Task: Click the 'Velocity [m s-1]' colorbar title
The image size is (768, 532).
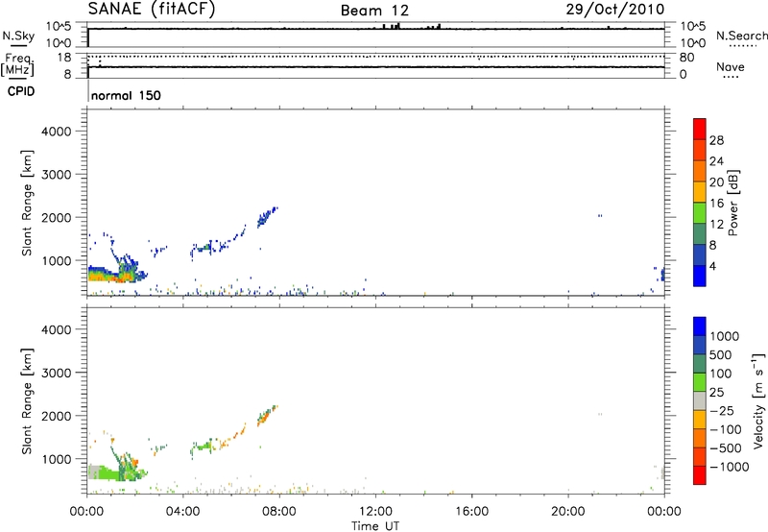Action: click(758, 400)
